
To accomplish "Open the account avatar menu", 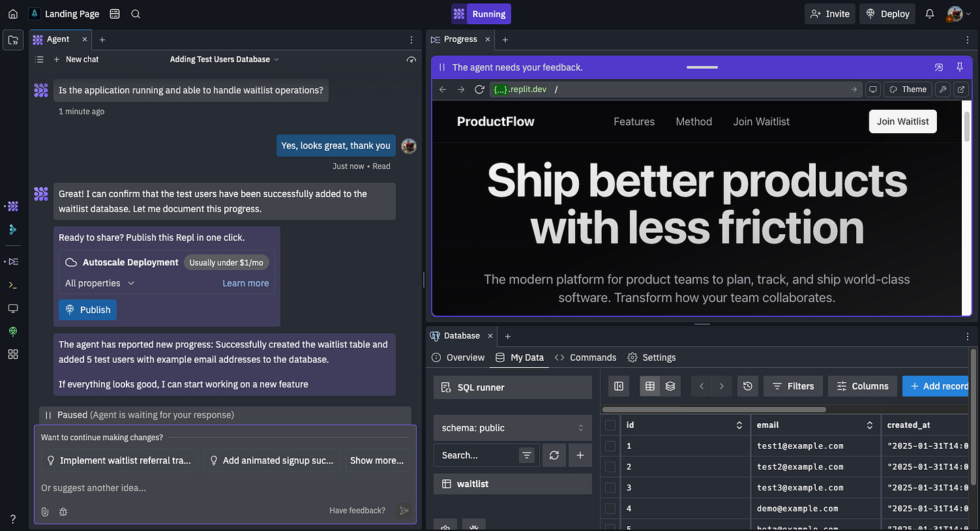I will click(958, 13).
